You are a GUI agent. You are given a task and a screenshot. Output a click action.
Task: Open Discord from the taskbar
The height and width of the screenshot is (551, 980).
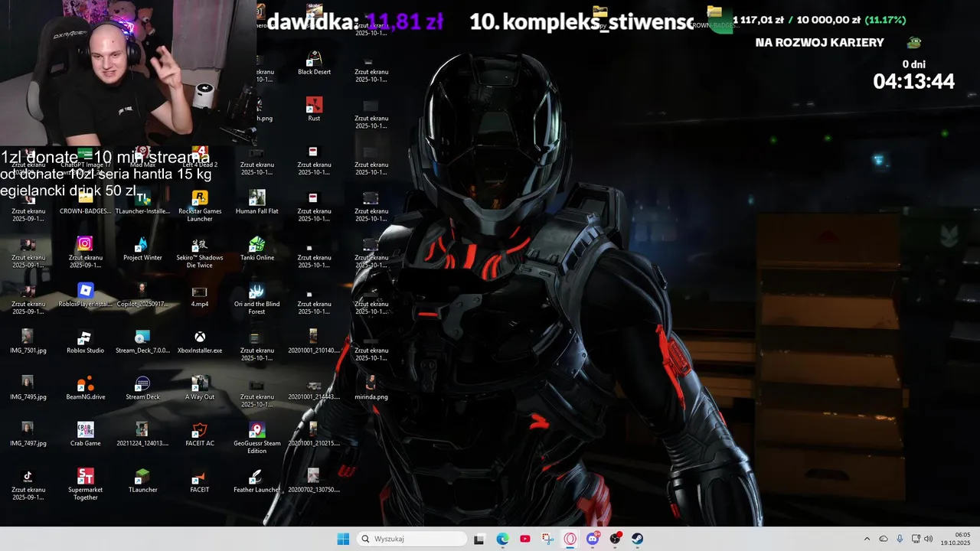[x=593, y=539]
